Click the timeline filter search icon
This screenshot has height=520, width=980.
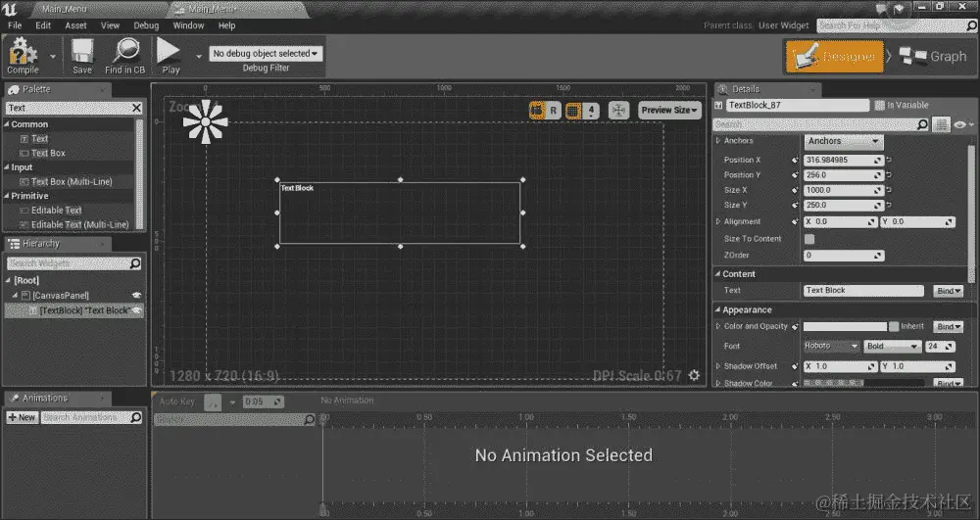point(309,419)
